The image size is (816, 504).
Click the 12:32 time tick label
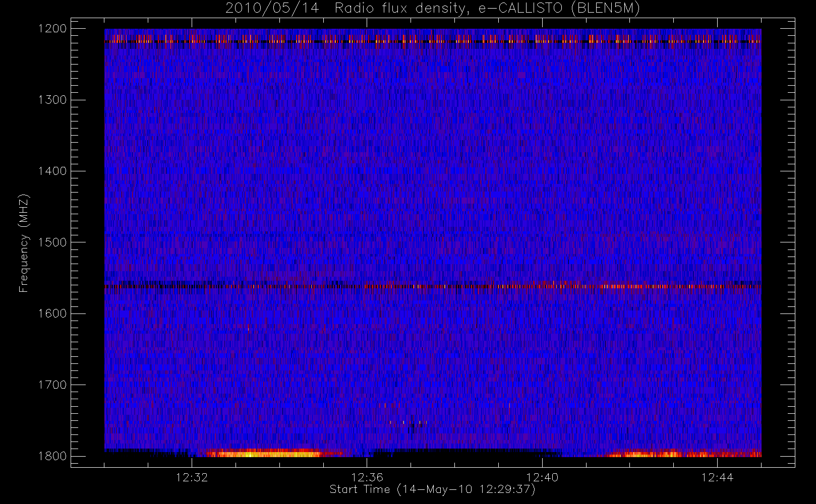pos(192,477)
